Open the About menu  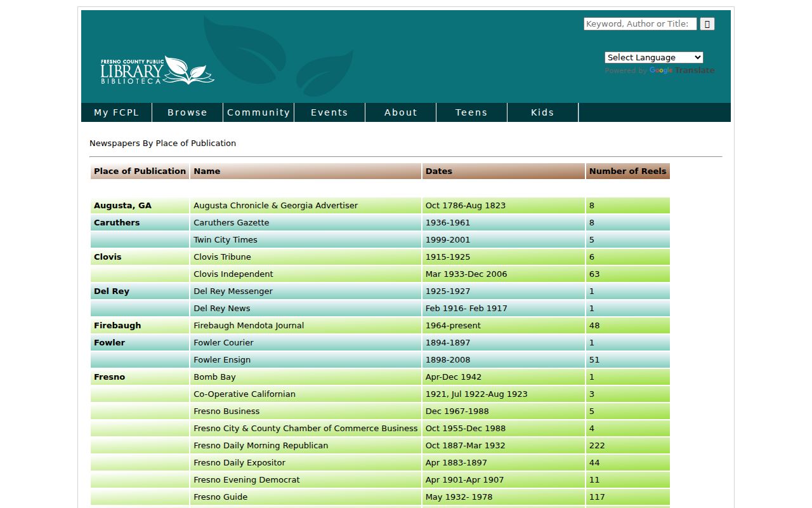tap(401, 112)
